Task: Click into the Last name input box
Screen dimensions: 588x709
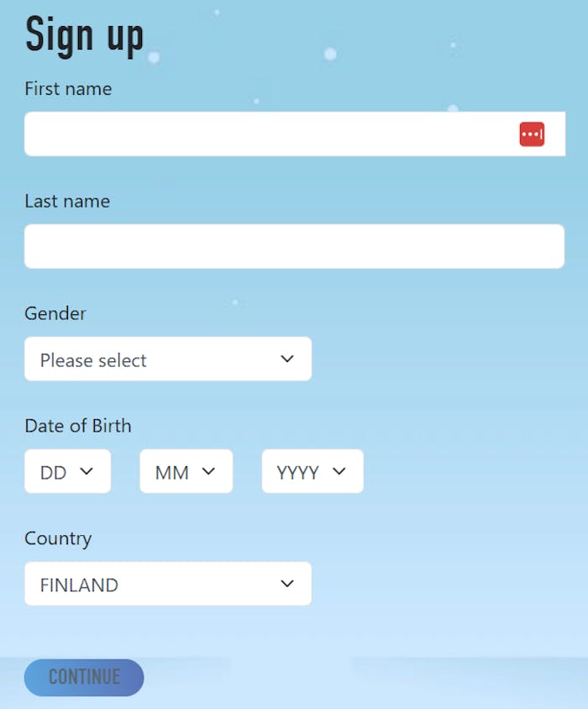Action: (x=294, y=246)
